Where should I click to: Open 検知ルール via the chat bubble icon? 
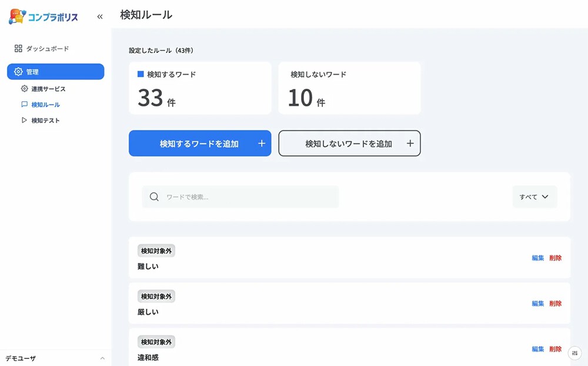pos(25,105)
